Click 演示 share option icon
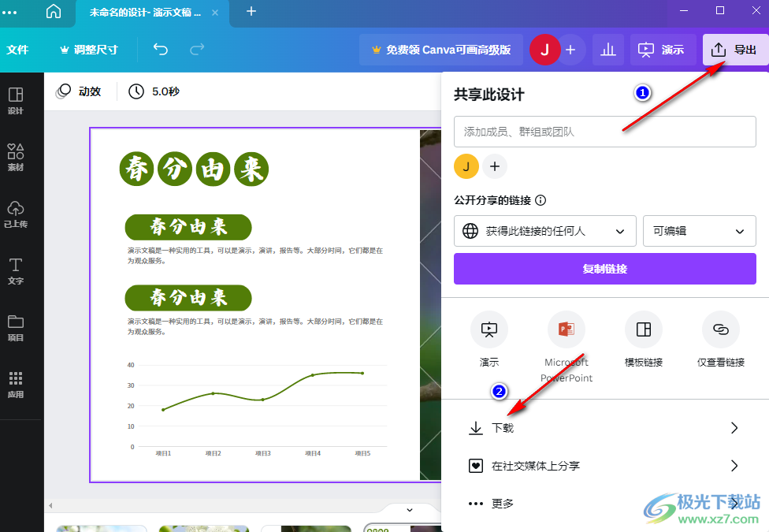769x532 pixels. [x=489, y=329]
